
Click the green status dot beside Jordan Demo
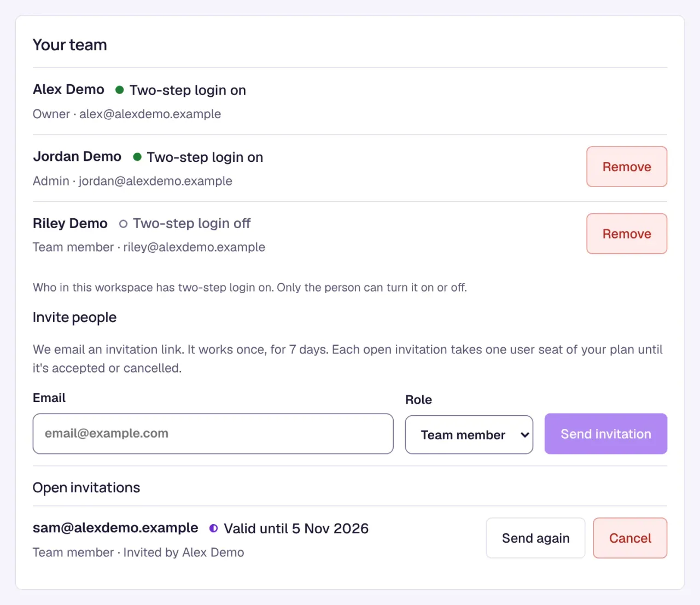coord(137,157)
